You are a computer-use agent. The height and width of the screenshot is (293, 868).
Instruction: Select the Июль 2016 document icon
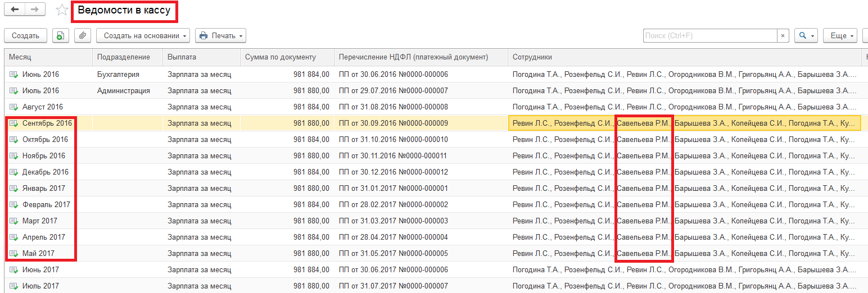[13, 90]
